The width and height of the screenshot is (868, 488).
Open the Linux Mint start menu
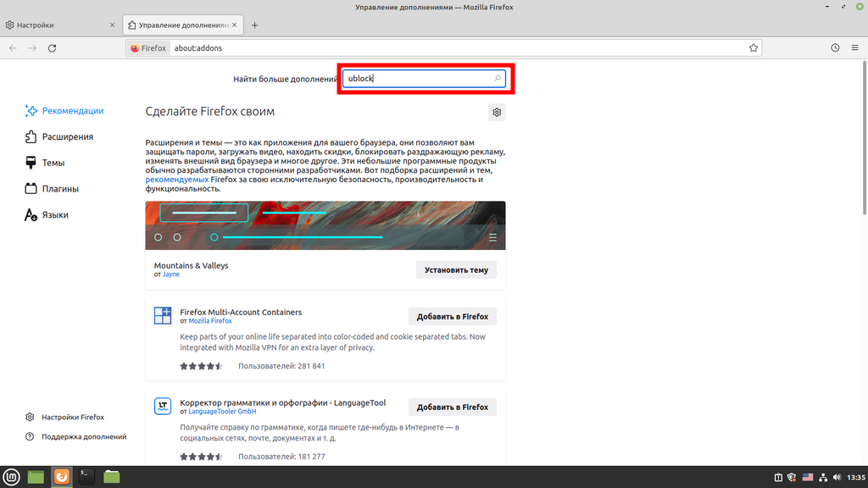coord(11,477)
